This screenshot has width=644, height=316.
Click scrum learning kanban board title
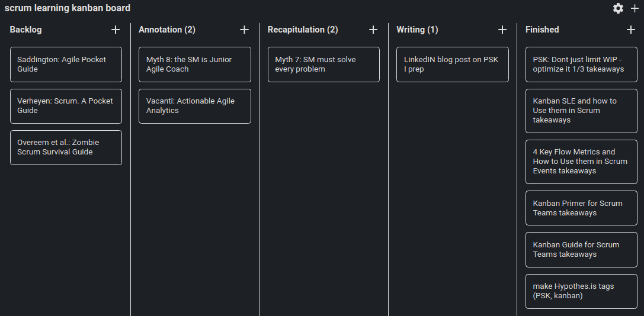point(68,8)
